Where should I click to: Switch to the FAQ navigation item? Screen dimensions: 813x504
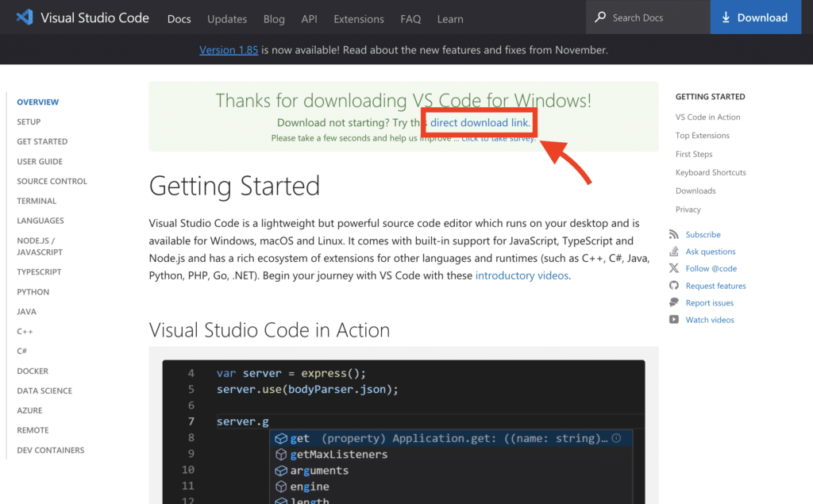(410, 19)
